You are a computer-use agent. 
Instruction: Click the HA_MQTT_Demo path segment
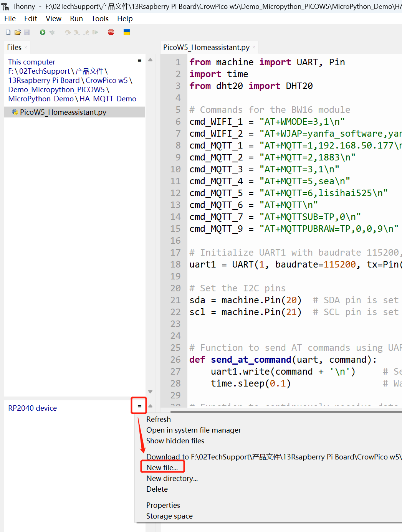click(x=108, y=99)
